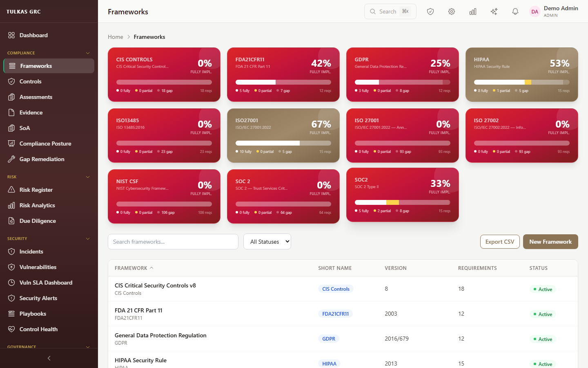Click the SoA clipboard icon
588x368 pixels.
[11, 128]
